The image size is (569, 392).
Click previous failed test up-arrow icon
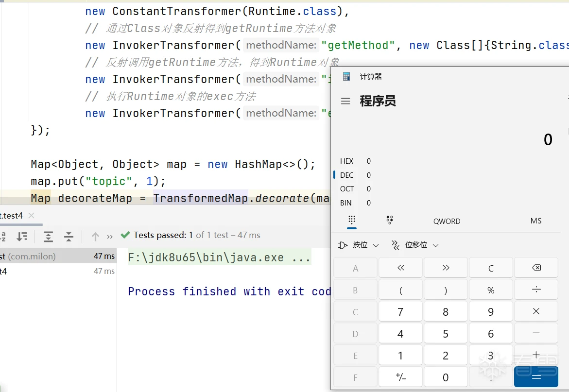tap(95, 237)
